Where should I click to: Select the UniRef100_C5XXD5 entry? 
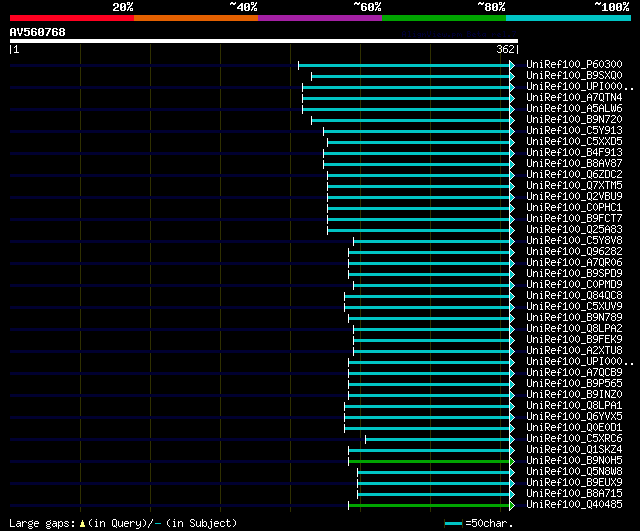coord(574,142)
